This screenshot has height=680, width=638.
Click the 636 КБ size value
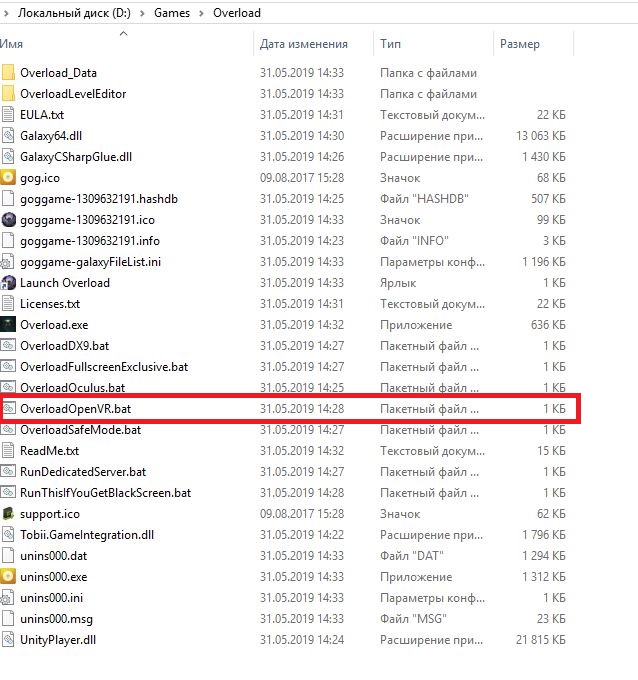[x=548, y=325]
